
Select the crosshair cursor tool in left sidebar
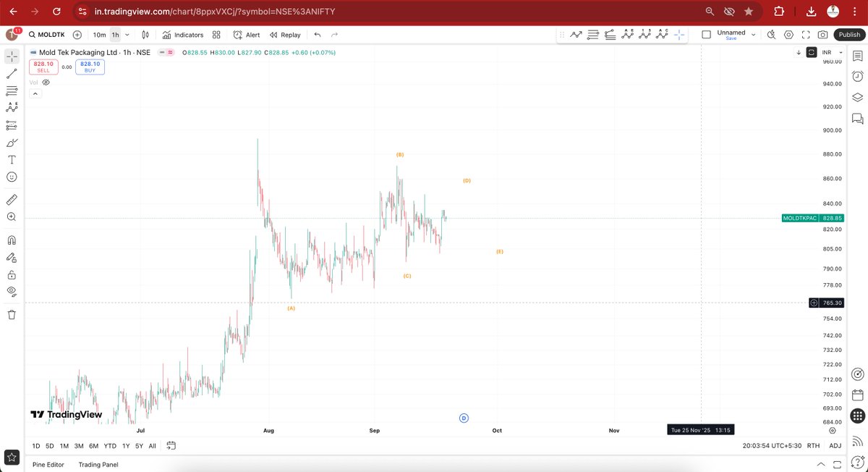[12, 56]
